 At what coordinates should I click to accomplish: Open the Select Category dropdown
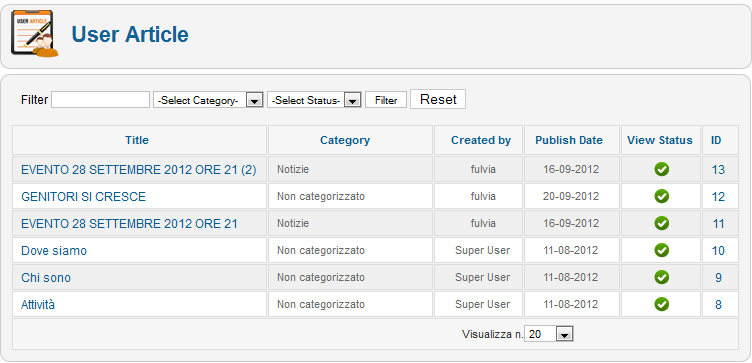point(208,100)
